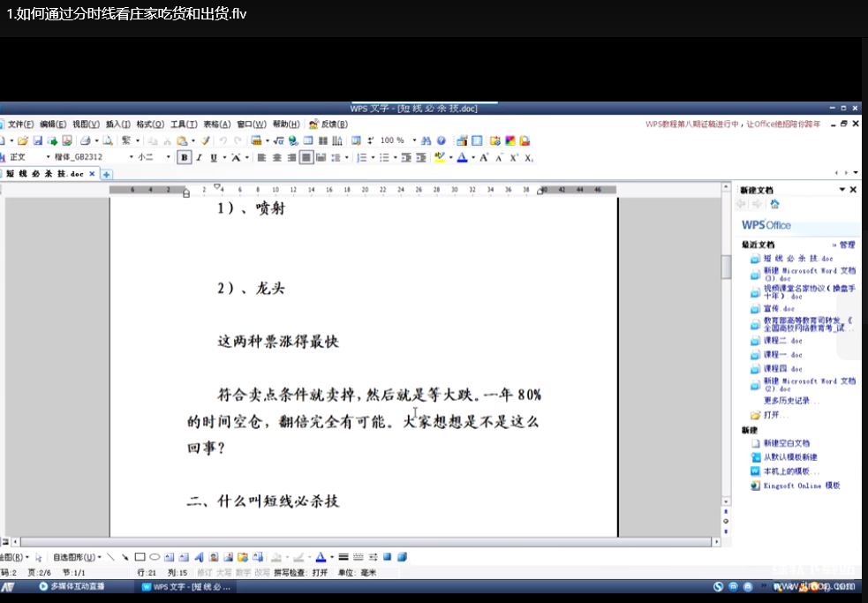Open the 新建文档 task pane dropdown arrow

coord(842,190)
